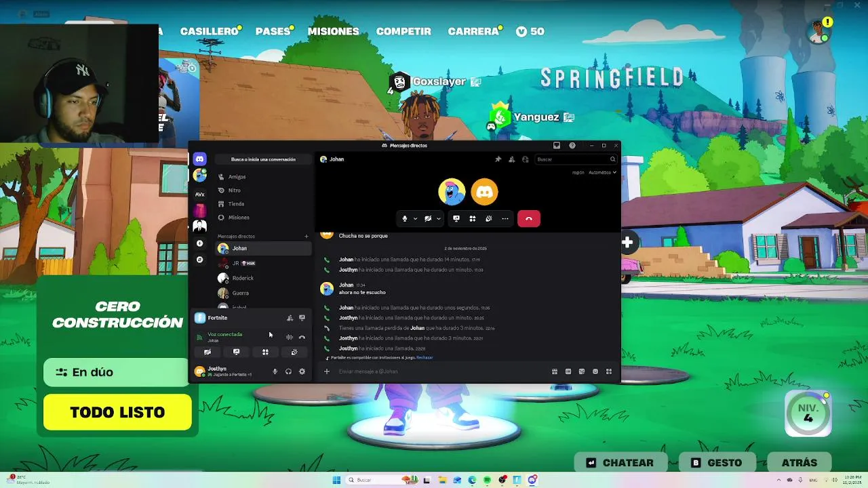Image resolution: width=868 pixels, height=488 pixels.
Task: Turn on camera in the call controls
Action: point(428,218)
